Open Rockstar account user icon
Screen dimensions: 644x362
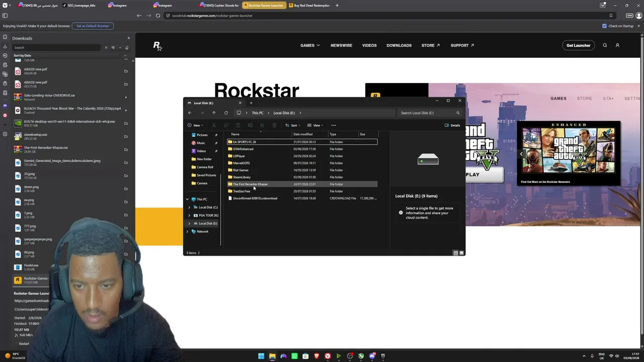point(617,45)
